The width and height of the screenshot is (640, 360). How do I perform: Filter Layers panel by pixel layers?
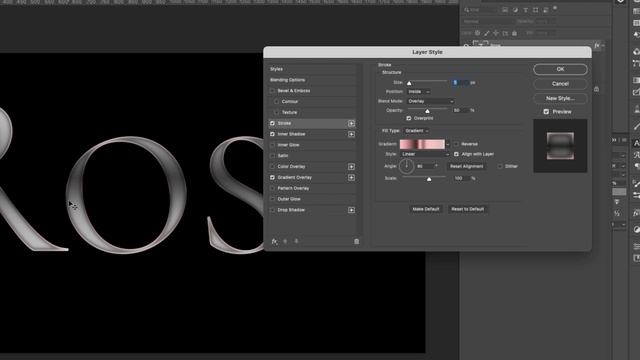505,10
